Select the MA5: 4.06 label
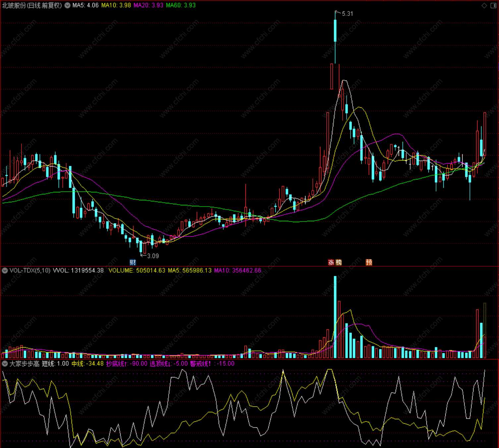The width and height of the screenshot is (499, 448). (x=85, y=5)
